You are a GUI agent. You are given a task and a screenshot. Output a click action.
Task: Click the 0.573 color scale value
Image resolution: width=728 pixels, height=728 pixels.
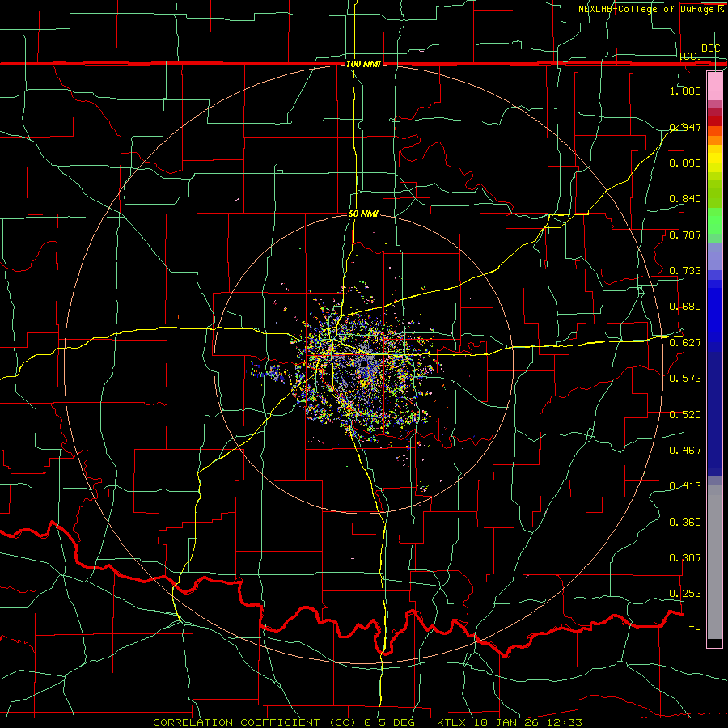[x=685, y=379]
